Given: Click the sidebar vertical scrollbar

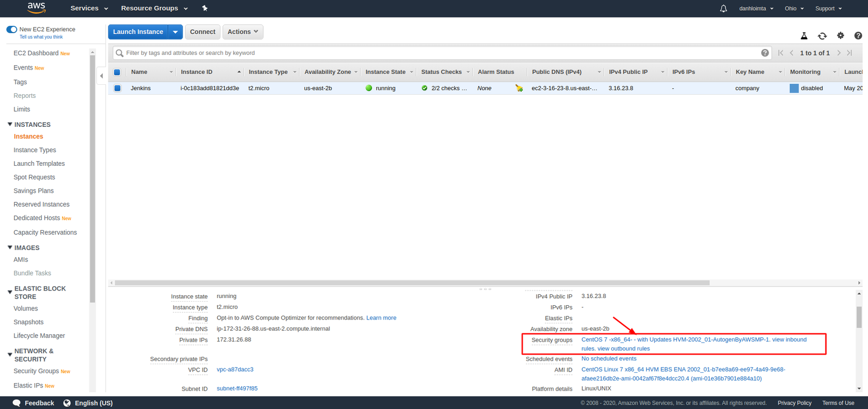Looking at the screenshot, I should point(93,179).
